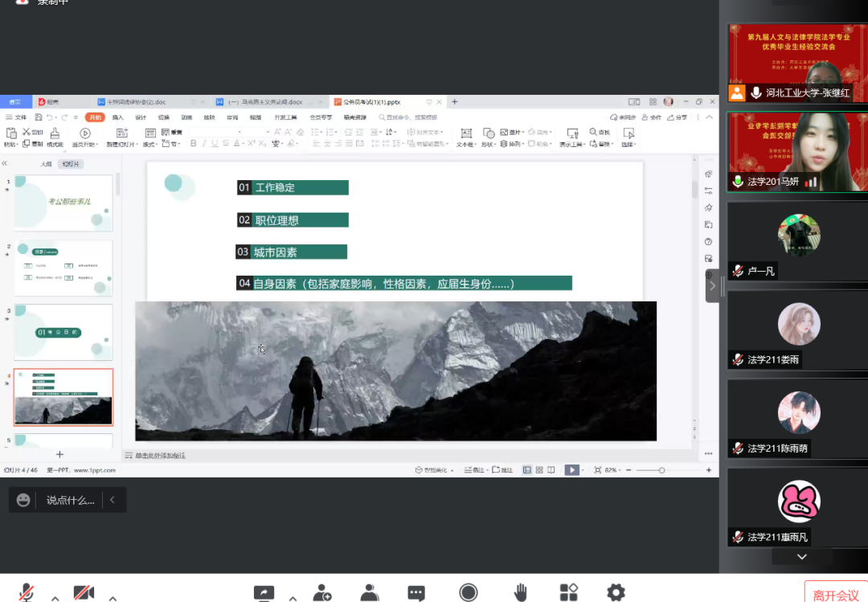Click the invite participant icon
Screen dimensions: 868x602
(322, 592)
